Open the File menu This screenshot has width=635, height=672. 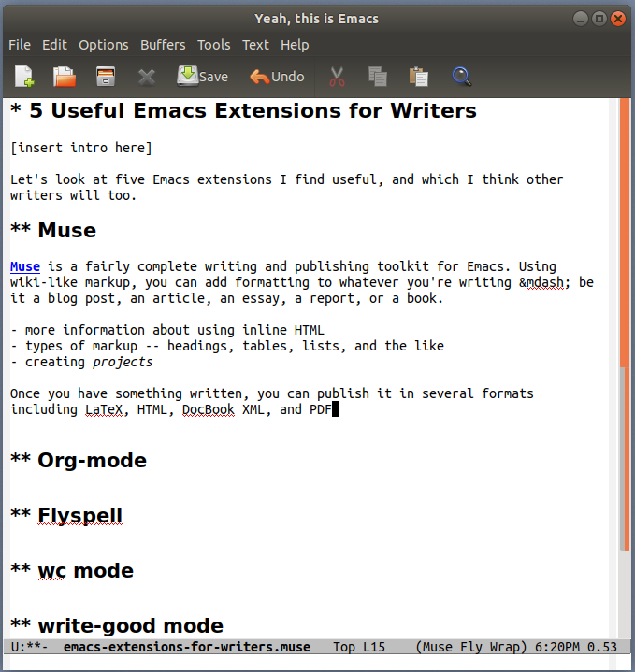click(x=20, y=45)
